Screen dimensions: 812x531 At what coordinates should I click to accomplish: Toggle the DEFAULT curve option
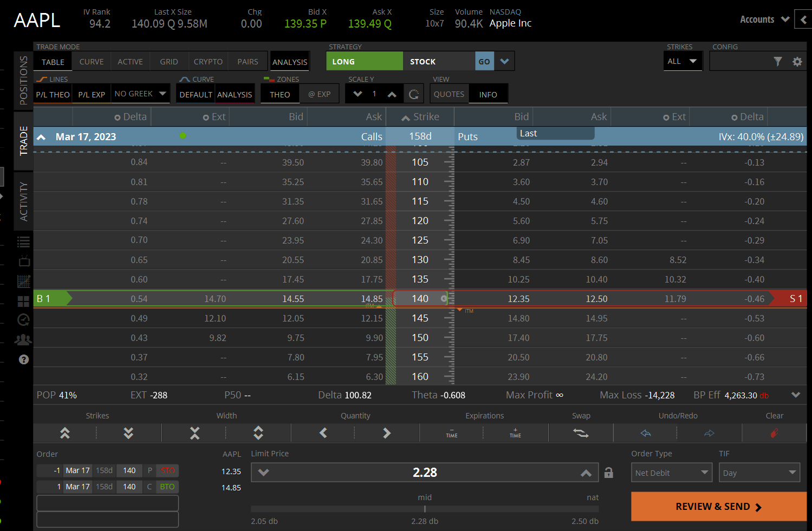196,95
